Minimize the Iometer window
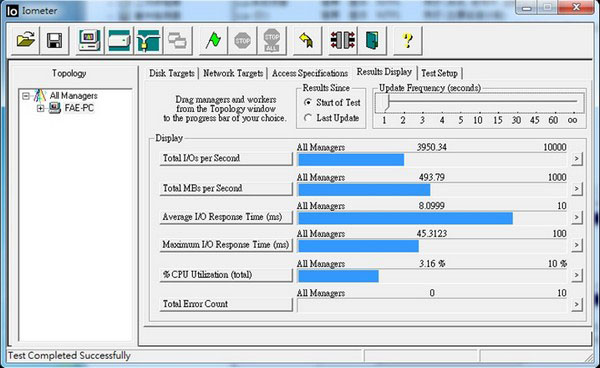This screenshot has height=368, width=600. [527, 8]
